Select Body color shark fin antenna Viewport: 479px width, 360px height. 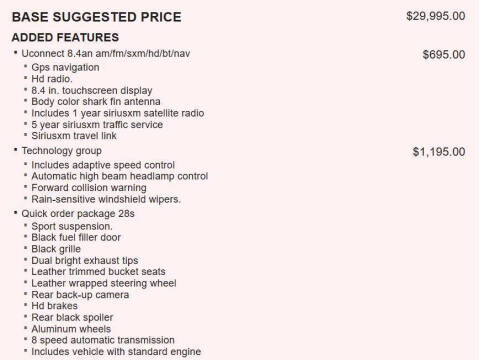[96, 101]
